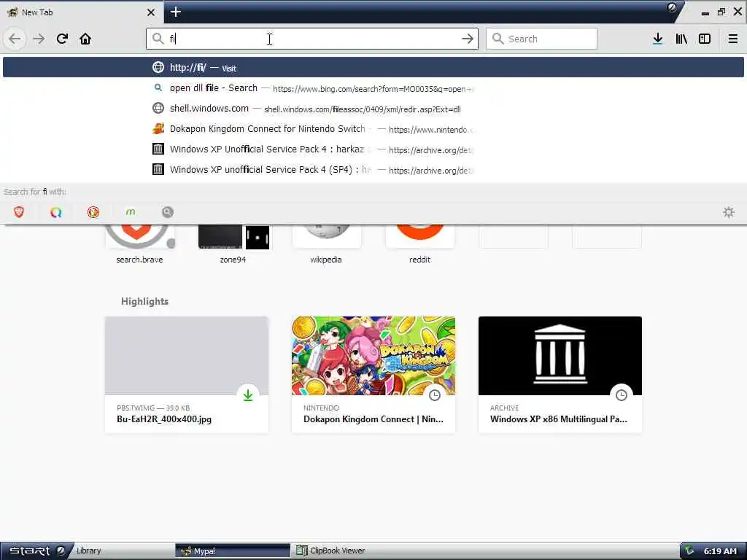
Task: Go forward with the forward arrow button
Action: click(x=39, y=39)
